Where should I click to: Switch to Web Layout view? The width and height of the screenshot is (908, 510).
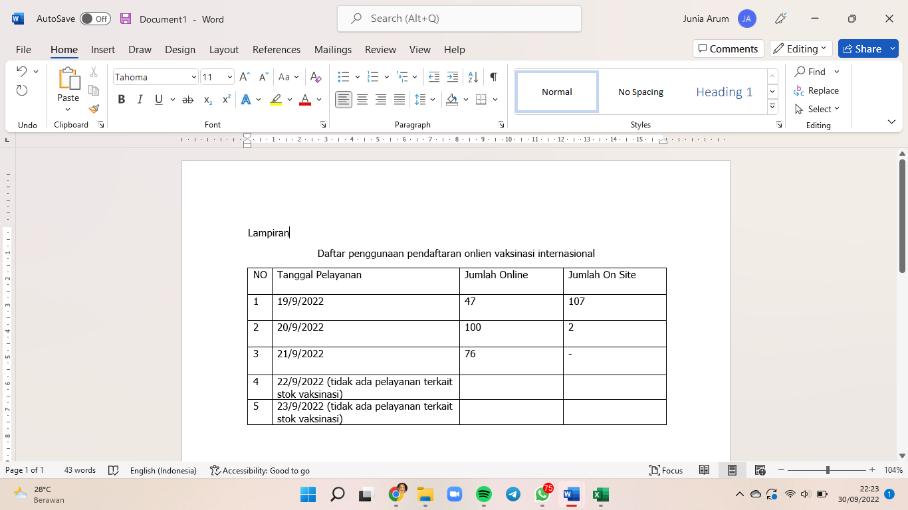click(760, 470)
